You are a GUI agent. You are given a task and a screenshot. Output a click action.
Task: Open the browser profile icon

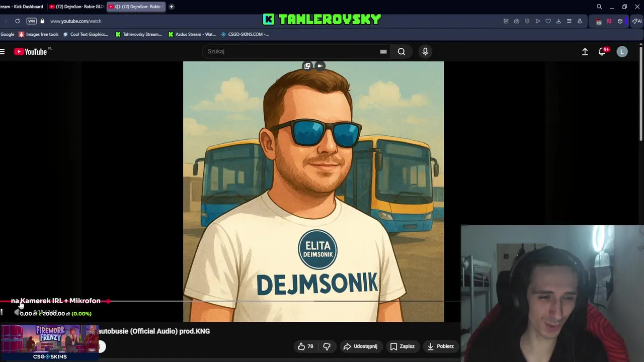(580, 21)
